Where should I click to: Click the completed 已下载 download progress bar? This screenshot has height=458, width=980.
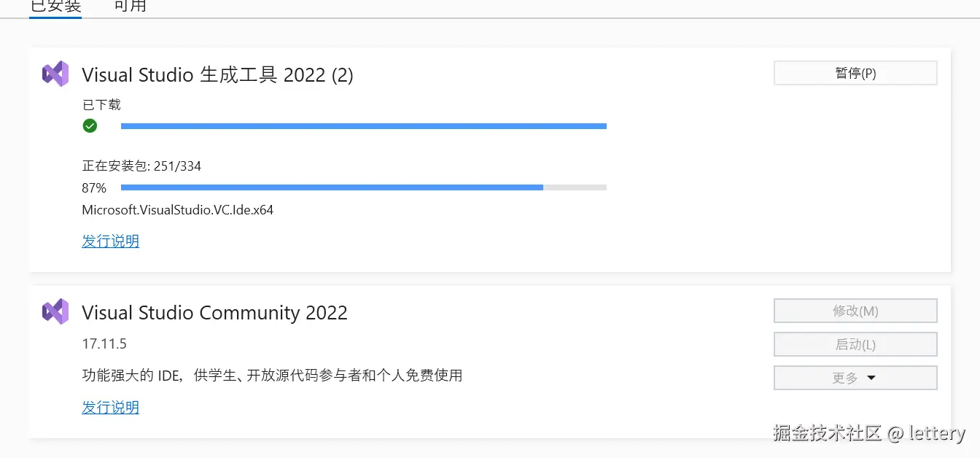(x=363, y=126)
